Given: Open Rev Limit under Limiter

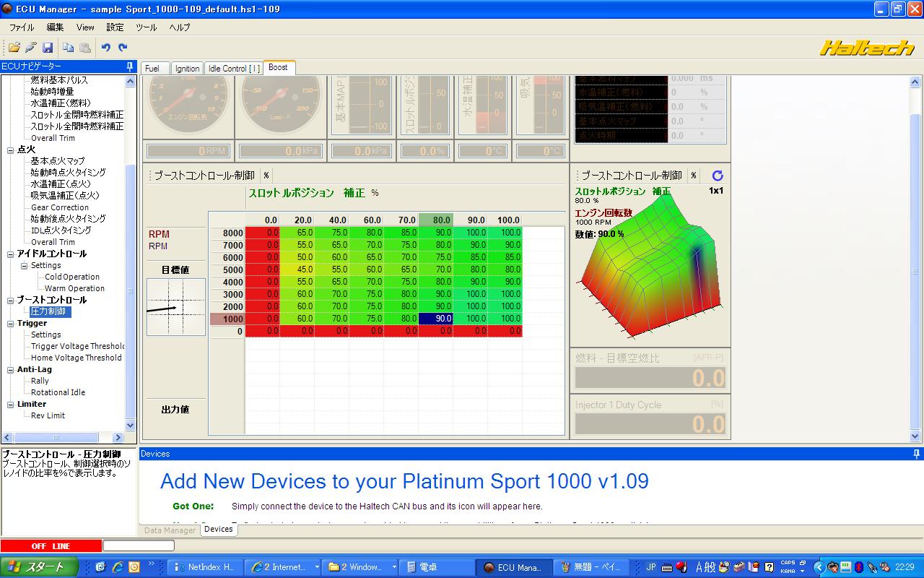Looking at the screenshot, I should point(48,415).
